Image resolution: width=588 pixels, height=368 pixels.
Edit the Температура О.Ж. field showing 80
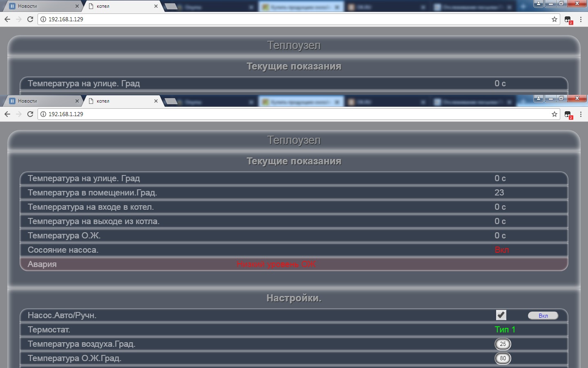click(x=503, y=358)
